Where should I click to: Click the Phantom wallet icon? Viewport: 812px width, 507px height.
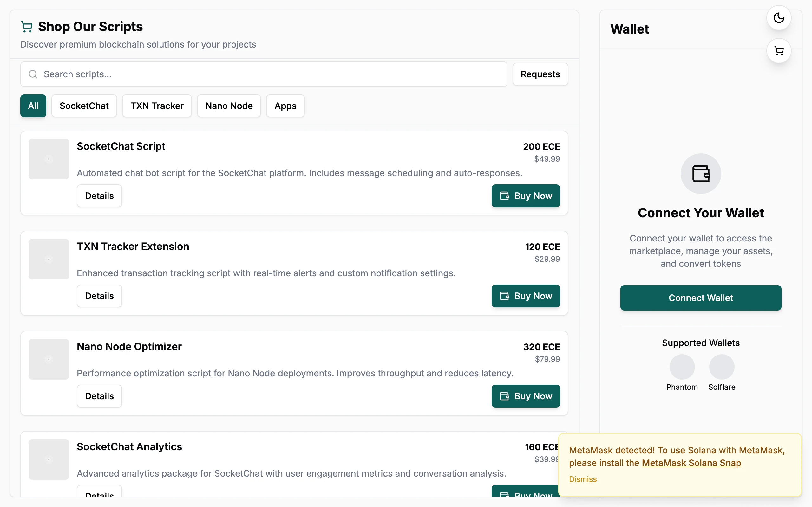pos(682,367)
